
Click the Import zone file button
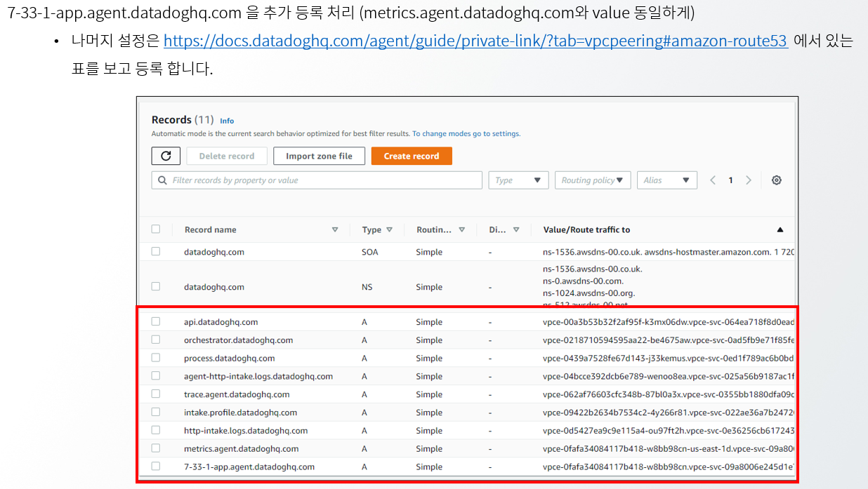pyautogui.click(x=319, y=156)
